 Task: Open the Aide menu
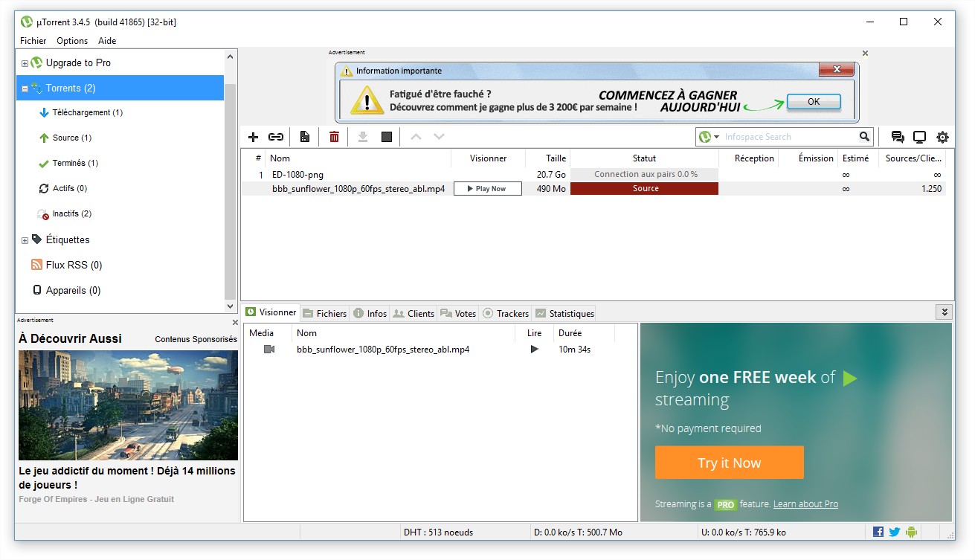pyautogui.click(x=107, y=41)
